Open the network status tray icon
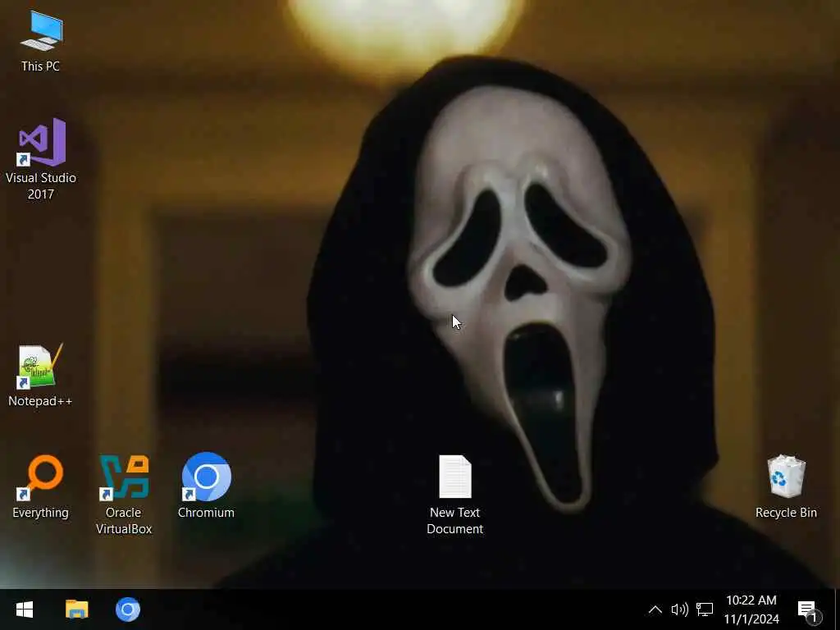Screen dimensions: 840x630 [705, 609]
